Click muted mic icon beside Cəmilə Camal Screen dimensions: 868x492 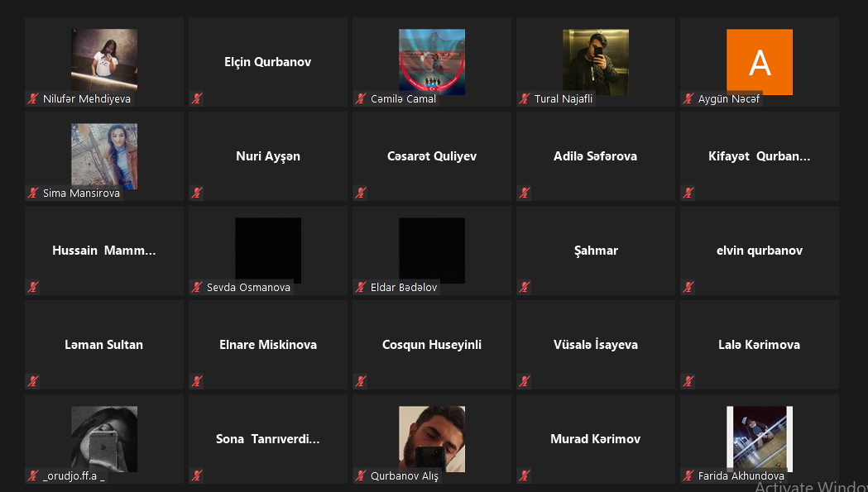coord(361,99)
